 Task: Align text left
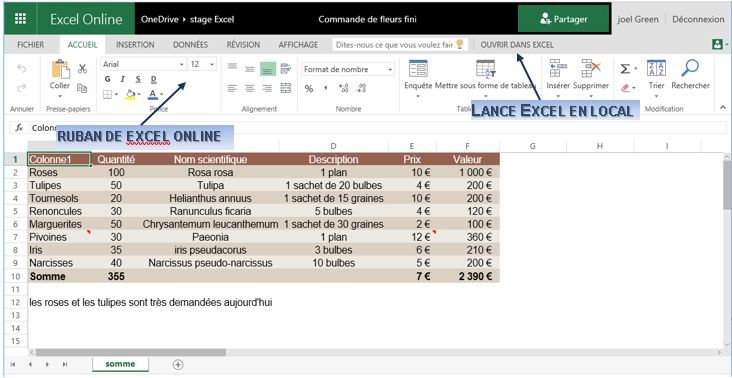coord(232,88)
